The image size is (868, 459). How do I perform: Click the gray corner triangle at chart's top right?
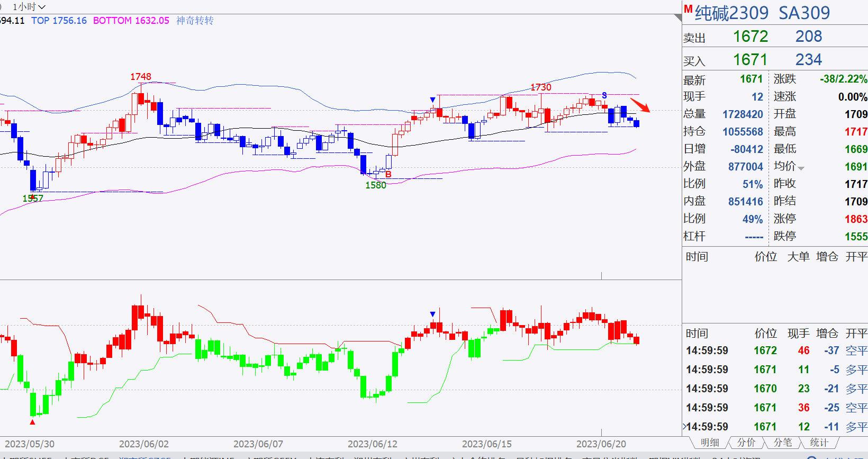[x=678, y=18]
